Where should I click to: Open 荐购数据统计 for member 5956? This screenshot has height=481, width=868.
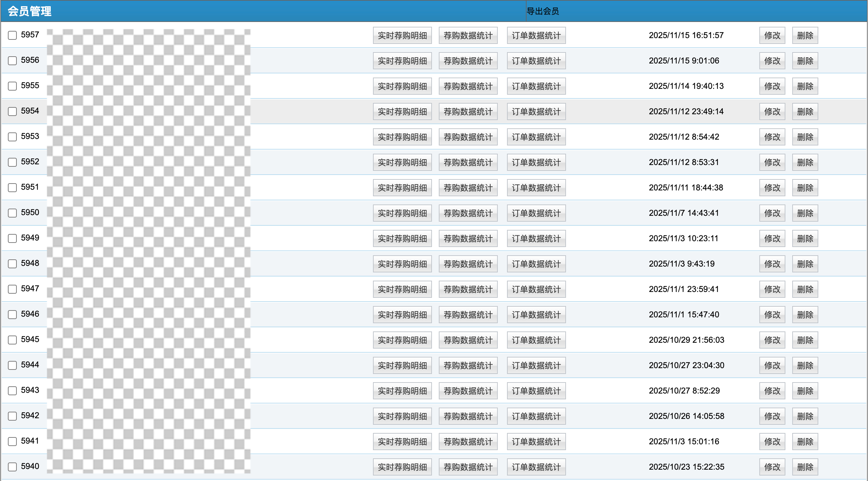468,61
